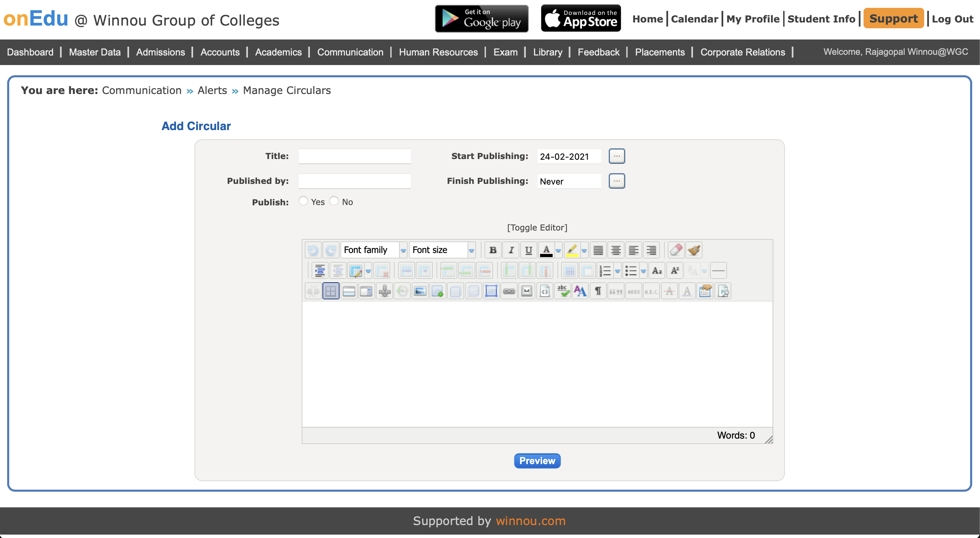Select No for Publish
The height and width of the screenshot is (538, 980).
334,201
